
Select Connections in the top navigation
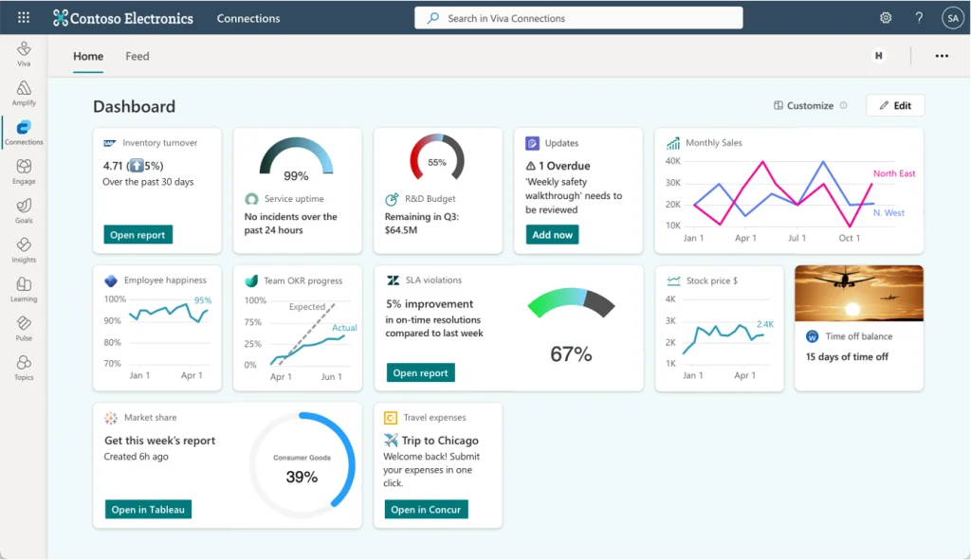(x=247, y=17)
